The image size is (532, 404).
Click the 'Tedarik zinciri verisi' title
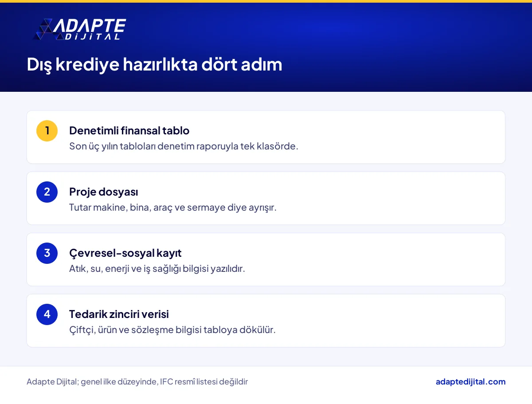119,314
